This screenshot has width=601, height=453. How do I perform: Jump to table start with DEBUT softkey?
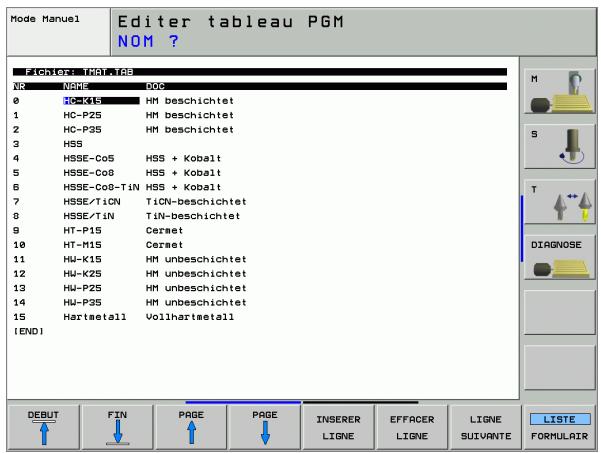(x=43, y=427)
